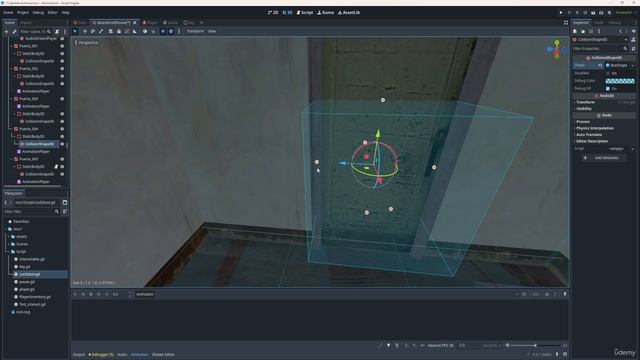
Task: Open the BoxShape resource dropdown arrow
Action: pyautogui.click(x=633, y=65)
